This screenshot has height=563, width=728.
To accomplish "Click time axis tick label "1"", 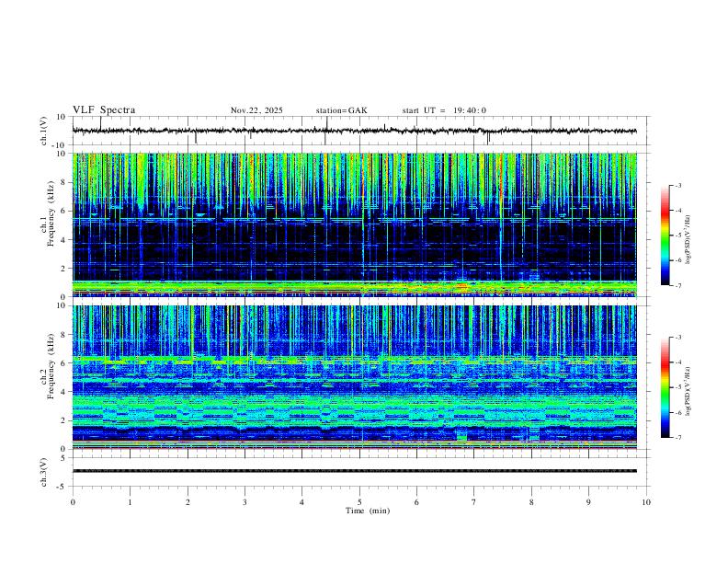I will click(130, 502).
